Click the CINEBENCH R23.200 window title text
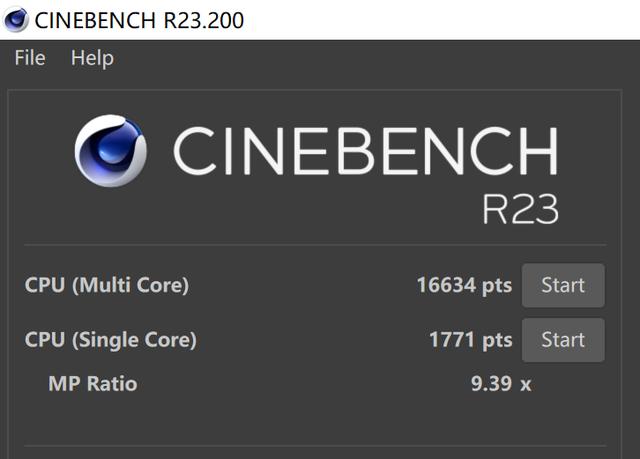 click(139, 20)
